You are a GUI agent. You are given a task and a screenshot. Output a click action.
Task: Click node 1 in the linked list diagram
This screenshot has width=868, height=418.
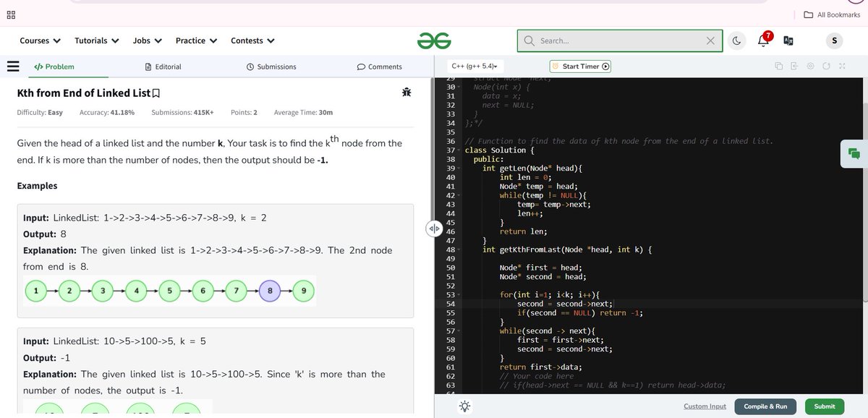click(x=35, y=291)
